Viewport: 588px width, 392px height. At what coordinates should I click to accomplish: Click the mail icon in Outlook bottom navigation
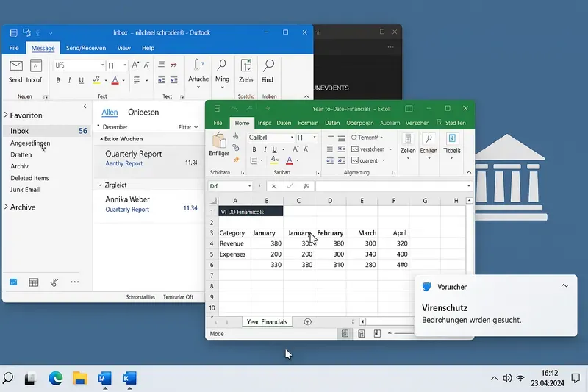coord(13,282)
